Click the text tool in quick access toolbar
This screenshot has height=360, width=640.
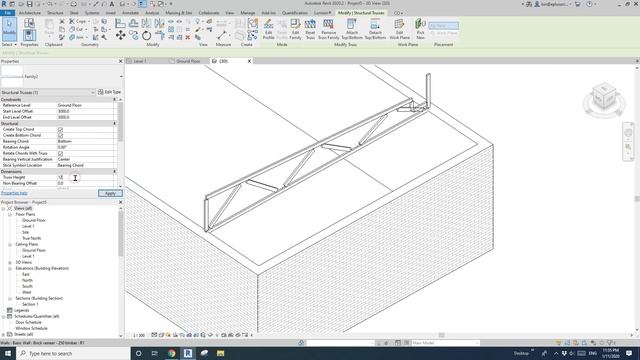pos(112,4)
